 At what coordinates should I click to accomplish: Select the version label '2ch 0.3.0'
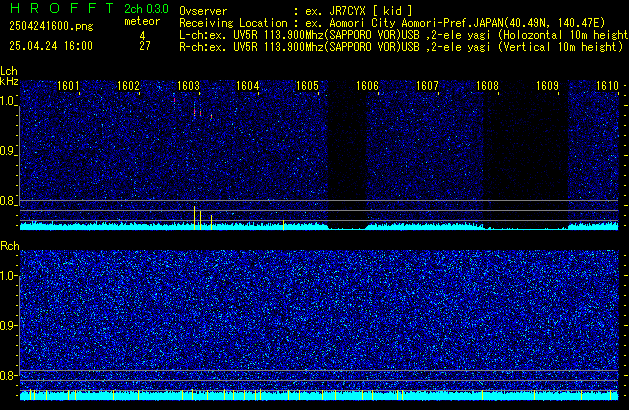click(x=146, y=8)
